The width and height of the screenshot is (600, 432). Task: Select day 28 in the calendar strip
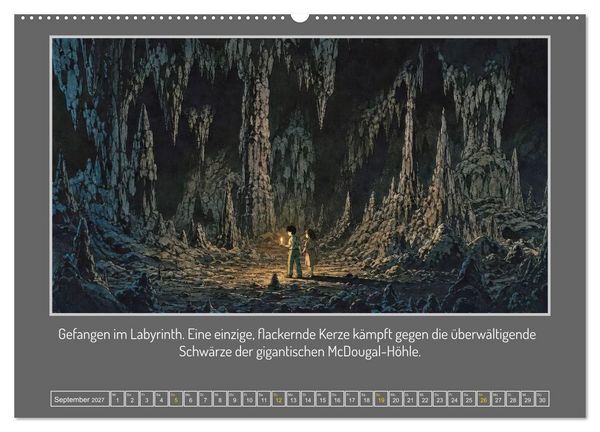[513, 399]
